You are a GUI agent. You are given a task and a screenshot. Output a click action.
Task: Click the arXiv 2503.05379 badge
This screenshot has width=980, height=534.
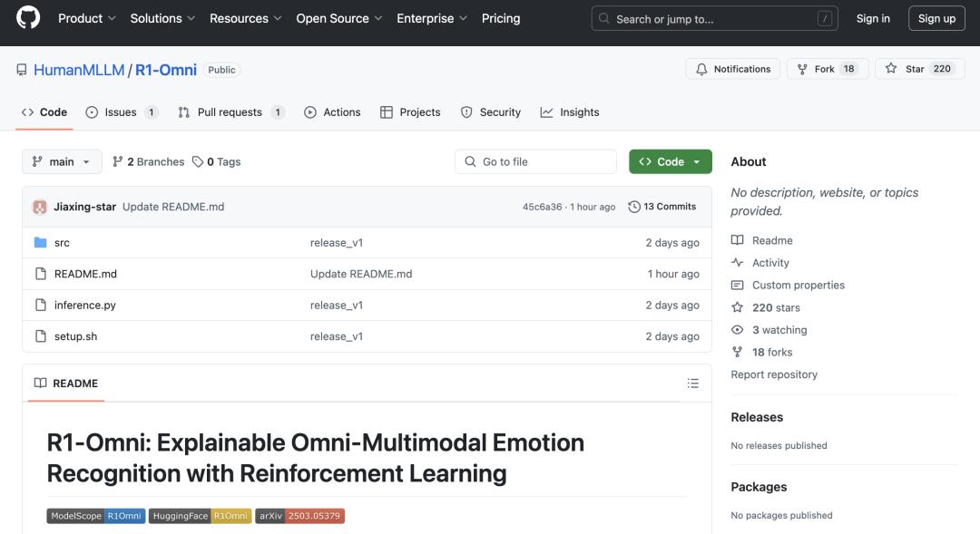coord(299,516)
